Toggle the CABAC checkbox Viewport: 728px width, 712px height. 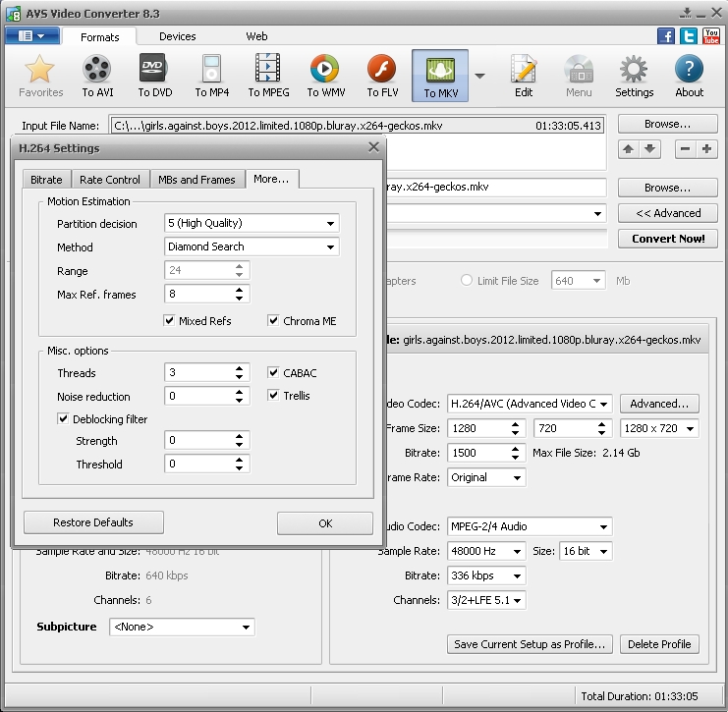(x=273, y=372)
